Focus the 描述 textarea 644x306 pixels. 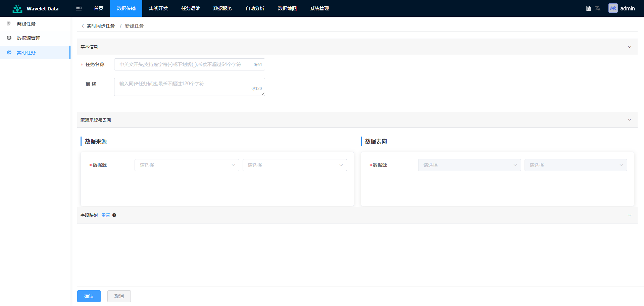click(x=190, y=87)
